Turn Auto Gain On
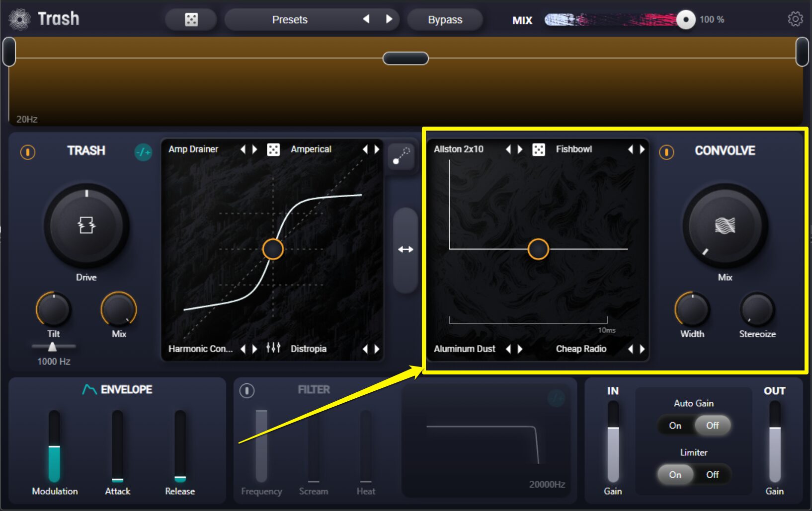The height and width of the screenshot is (511, 812). tap(675, 426)
